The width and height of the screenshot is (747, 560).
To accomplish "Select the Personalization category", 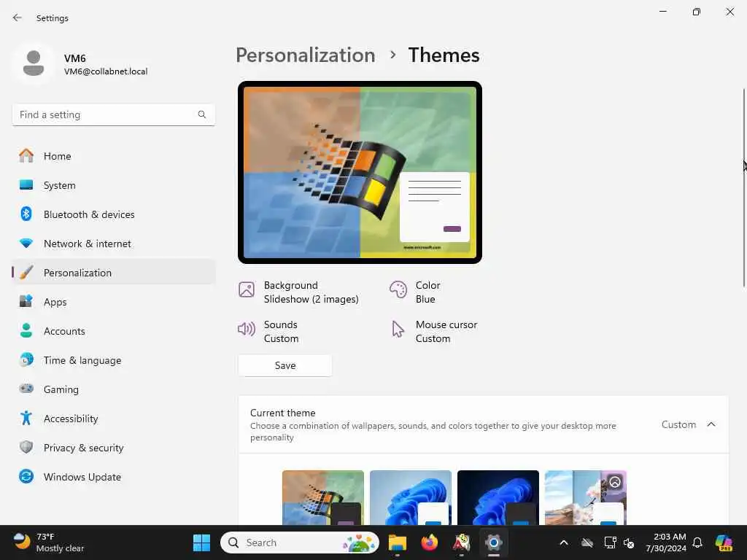I will (113, 273).
